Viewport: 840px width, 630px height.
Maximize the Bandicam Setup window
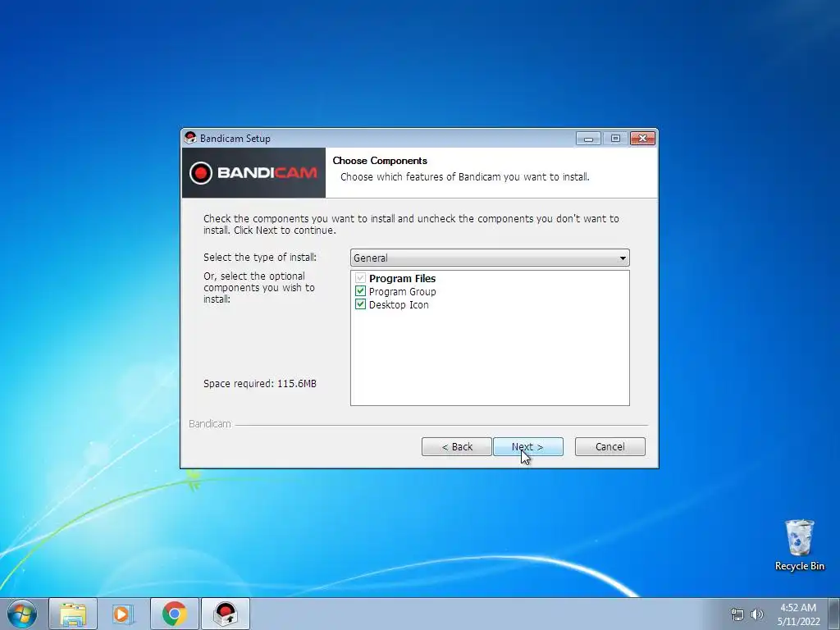click(x=615, y=138)
